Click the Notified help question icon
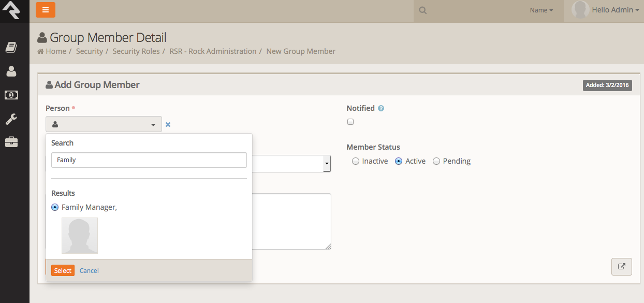 (x=381, y=109)
